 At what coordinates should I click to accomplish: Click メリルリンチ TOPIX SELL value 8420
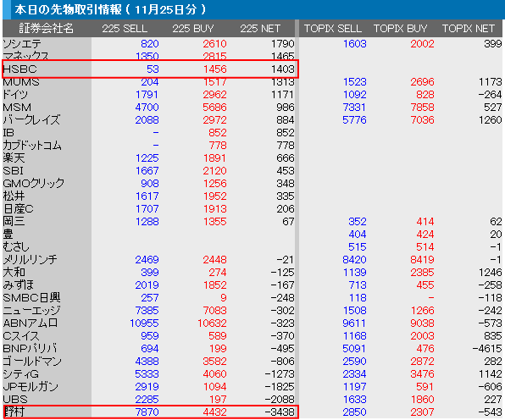pos(354,260)
